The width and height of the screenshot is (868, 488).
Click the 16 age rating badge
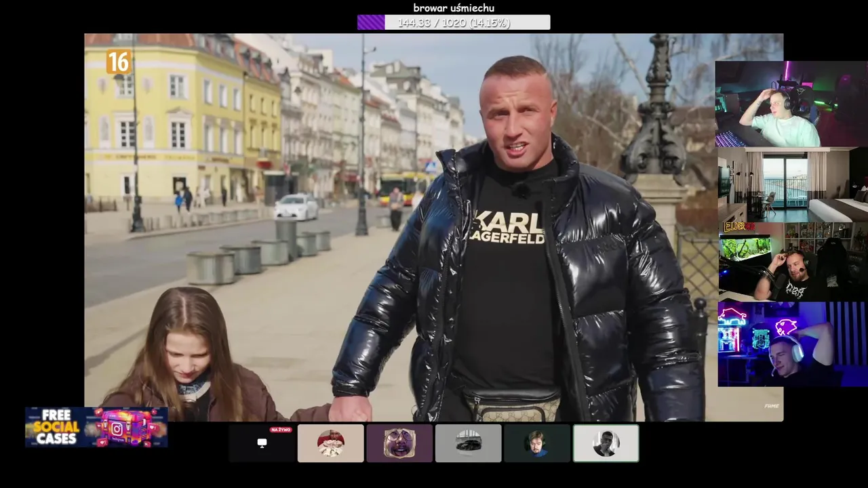point(118,62)
